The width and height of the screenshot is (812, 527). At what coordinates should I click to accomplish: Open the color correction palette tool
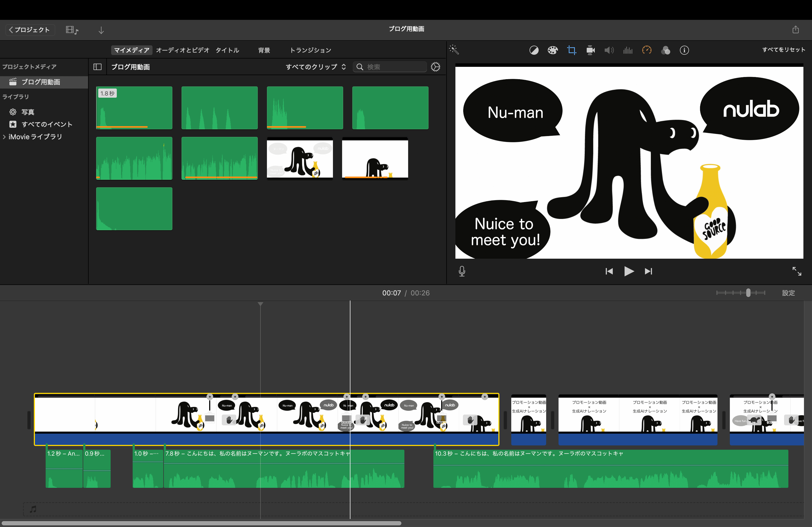pos(553,50)
